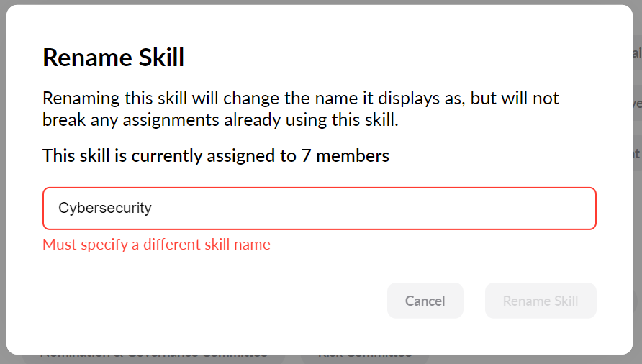Image resolution: width=642 pixels, height=364 pixels.
Task: Click the dimmed backdrop right of the dialog
Action: 637,216
